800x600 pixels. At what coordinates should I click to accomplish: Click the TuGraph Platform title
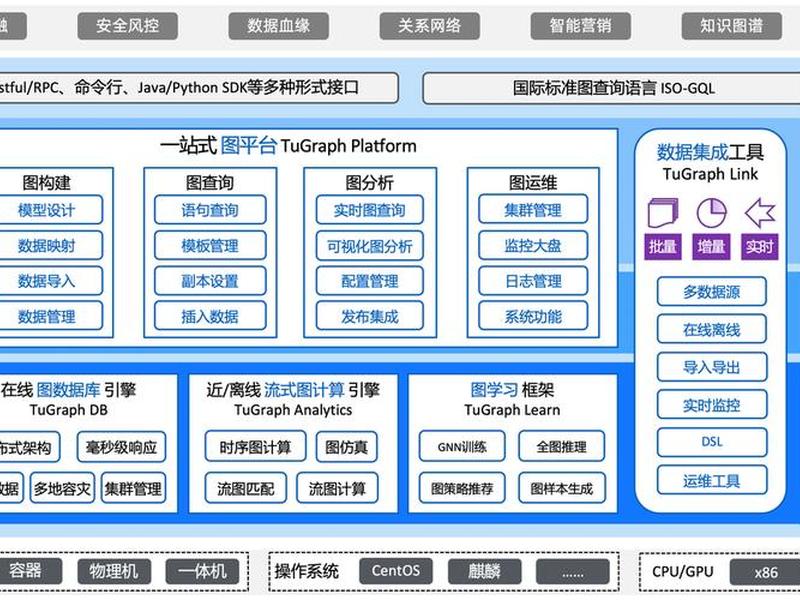288,146
